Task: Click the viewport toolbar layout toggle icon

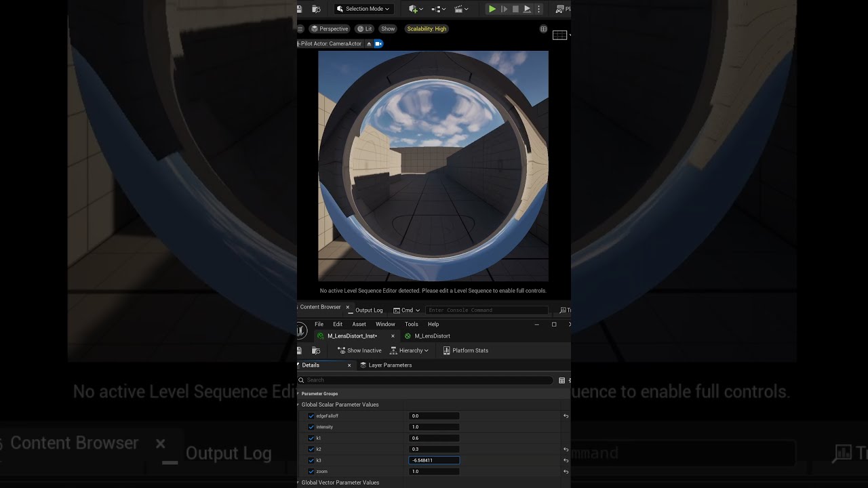Action: coord(559,35)
